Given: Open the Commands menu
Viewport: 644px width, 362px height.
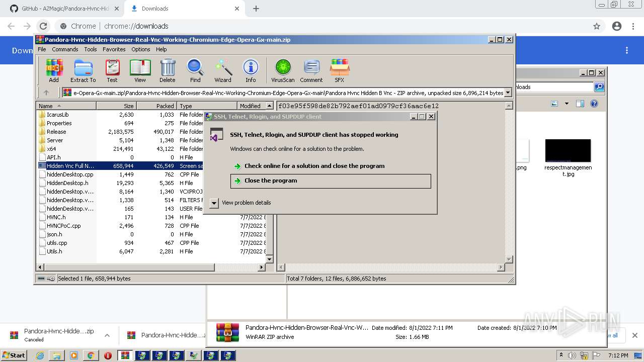Looking at the screenshot, I should coord(65,49).
